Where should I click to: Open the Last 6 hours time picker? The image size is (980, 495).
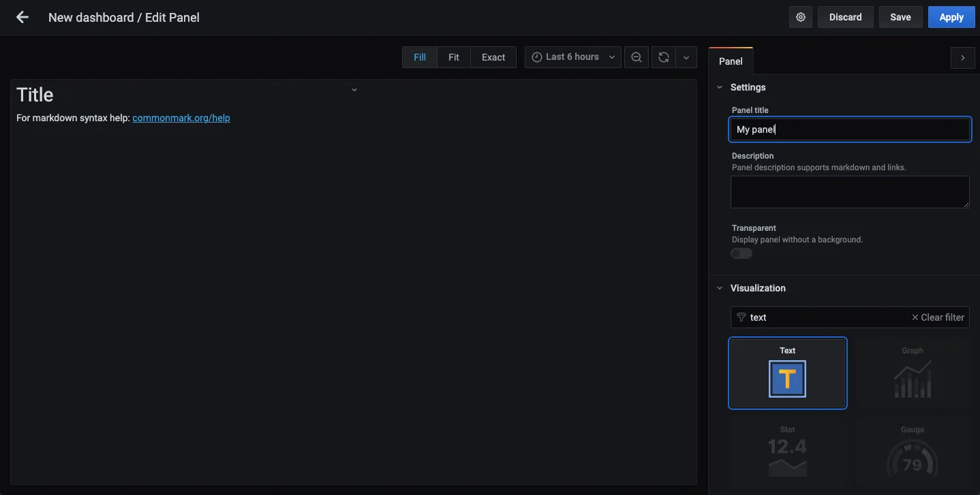573,57
